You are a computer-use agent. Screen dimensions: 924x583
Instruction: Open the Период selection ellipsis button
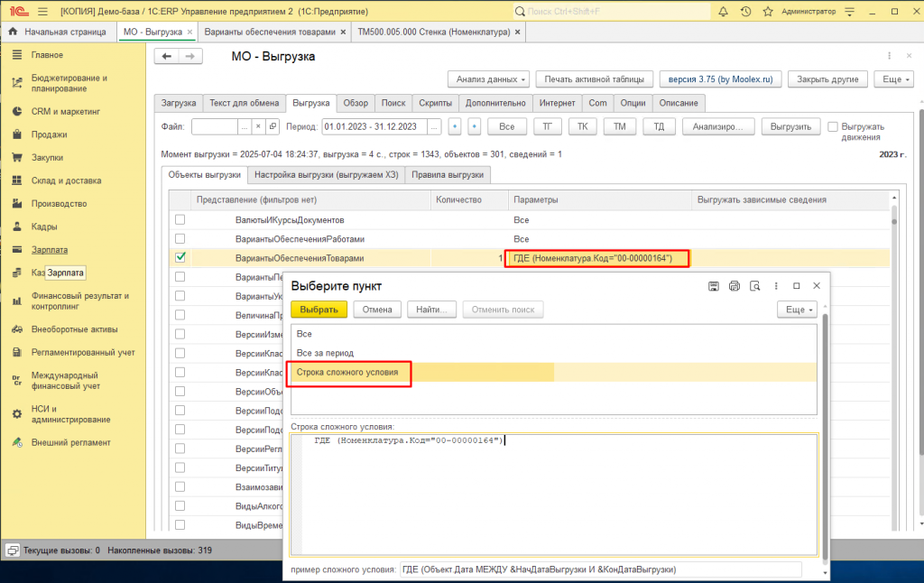click(434, 126)
